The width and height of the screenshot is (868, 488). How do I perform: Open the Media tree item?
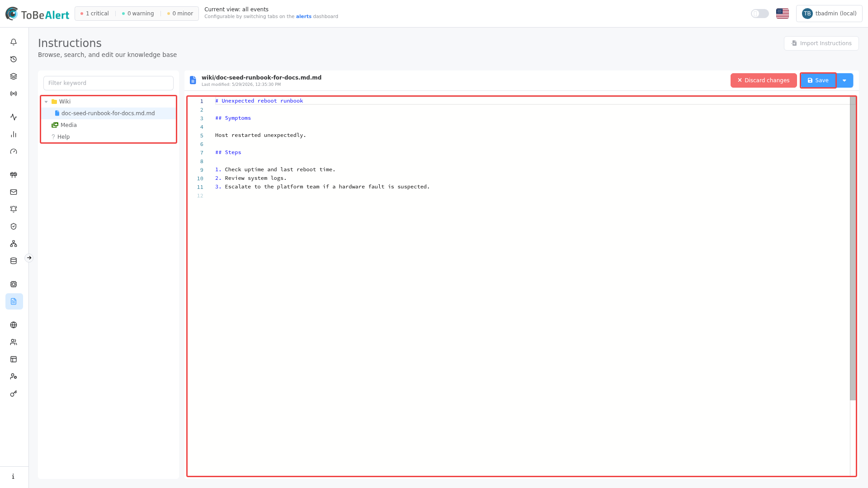pyautogui.click(x=64, y=125)
